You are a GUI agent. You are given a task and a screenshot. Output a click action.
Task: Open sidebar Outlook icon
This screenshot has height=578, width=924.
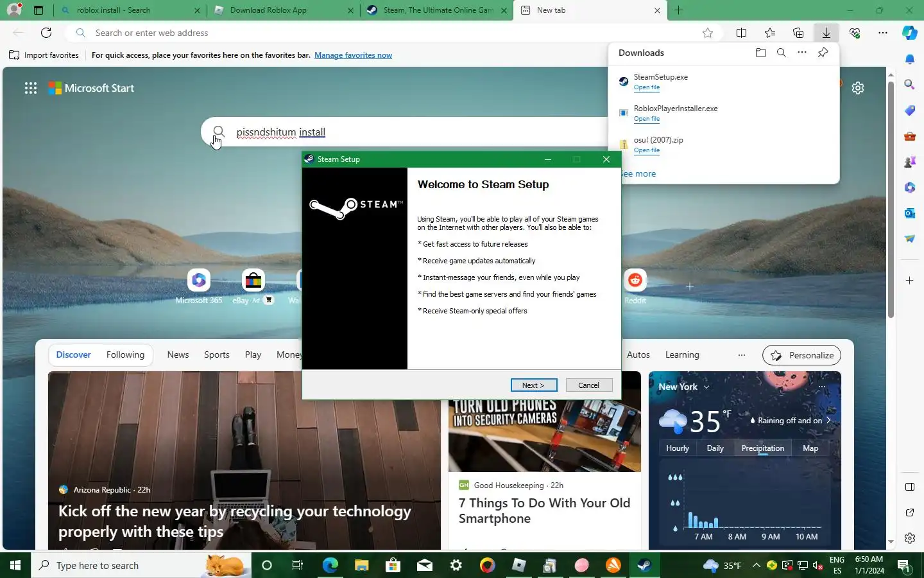(910, 213)
